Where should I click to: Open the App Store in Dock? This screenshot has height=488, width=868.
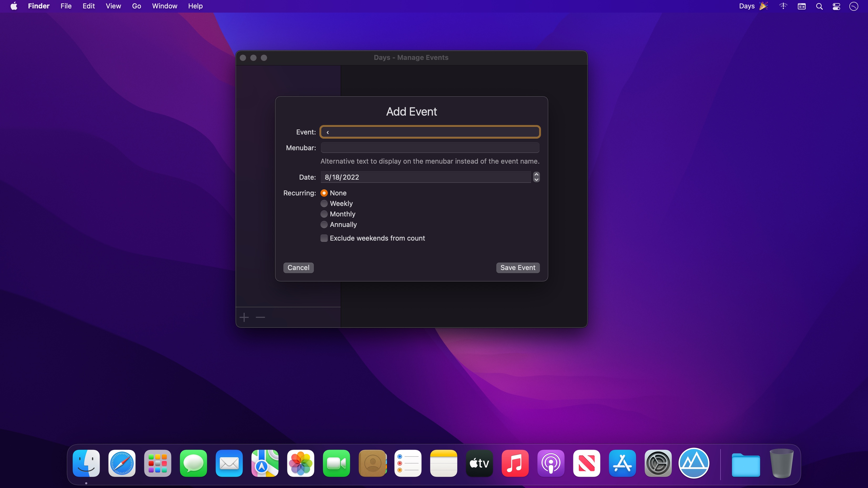tap(622, 463)
